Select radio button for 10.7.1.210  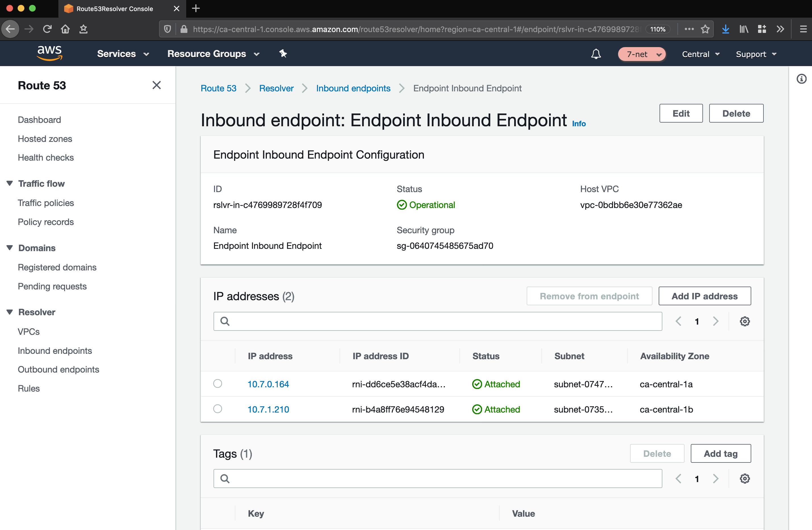tap(218, 409)
